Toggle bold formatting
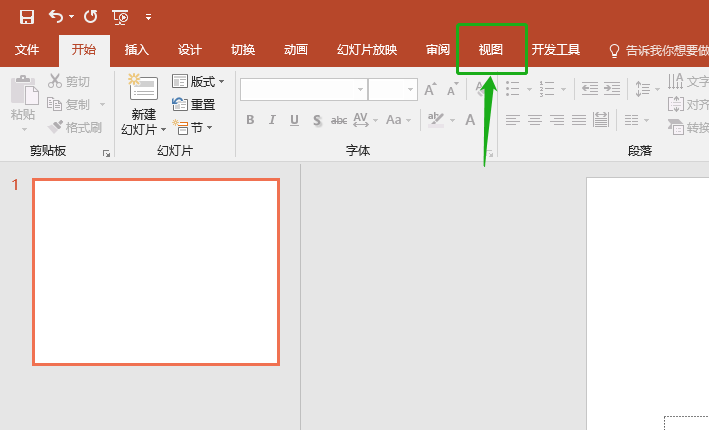Screen dimensions: 709x430 250,120
